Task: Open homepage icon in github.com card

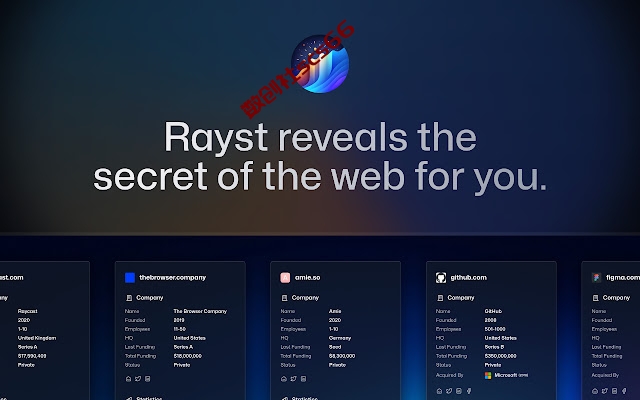Action: pos(440,391)
